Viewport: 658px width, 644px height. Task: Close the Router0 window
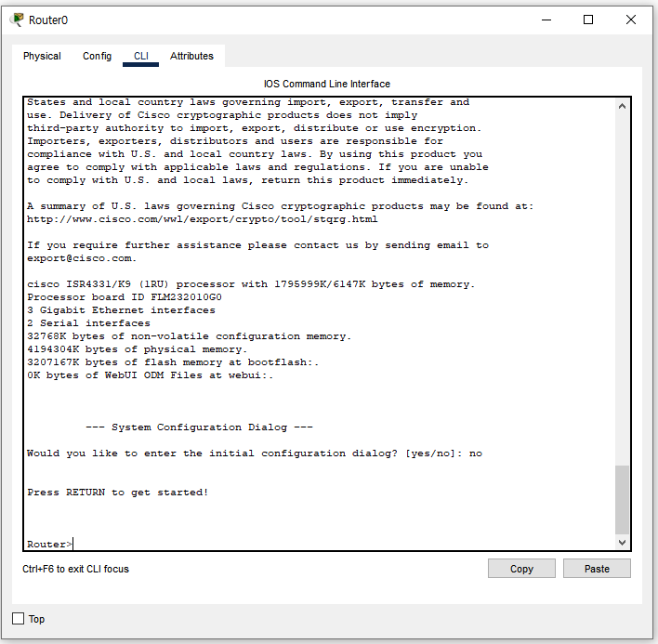[x=631, y=20]
